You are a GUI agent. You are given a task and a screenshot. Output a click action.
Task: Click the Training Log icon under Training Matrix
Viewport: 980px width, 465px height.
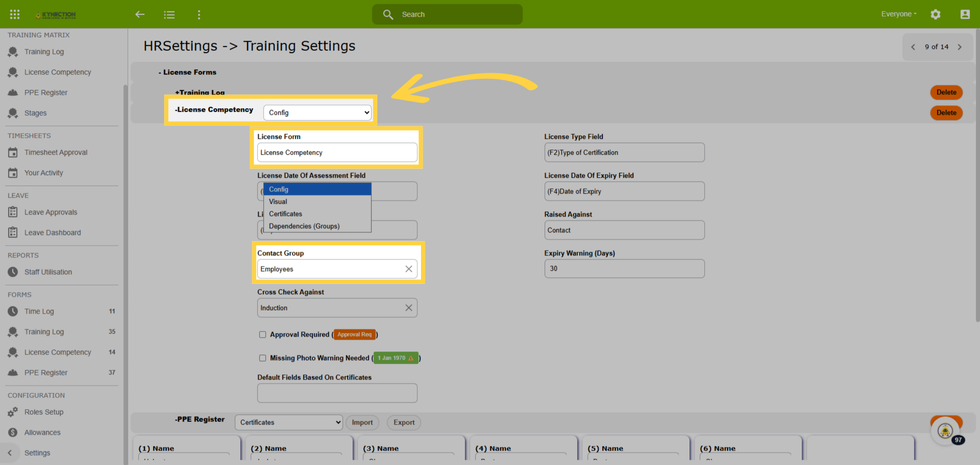(x=13, y=52)
